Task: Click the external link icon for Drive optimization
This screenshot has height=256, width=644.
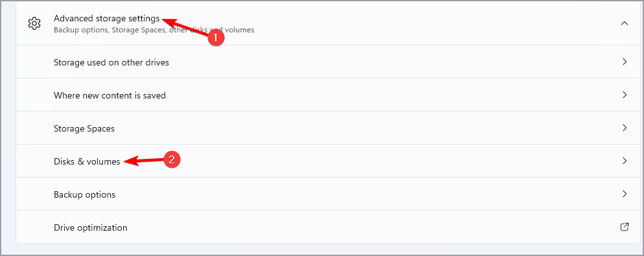Action: click(625, 227)
